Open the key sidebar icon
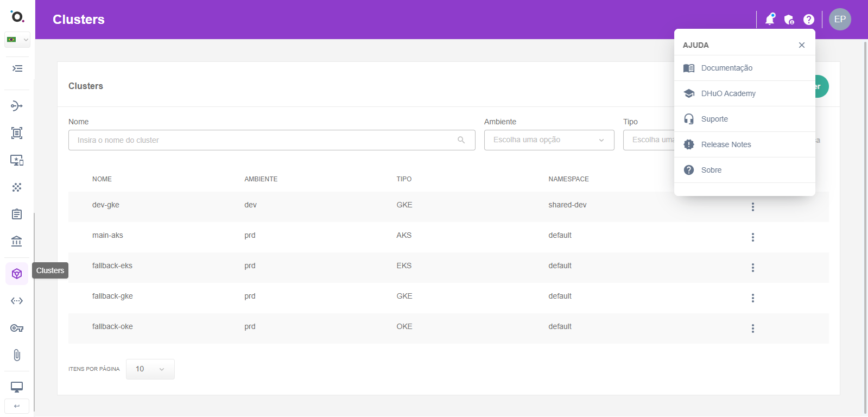868x417 pixels. (x=17, y=328)
